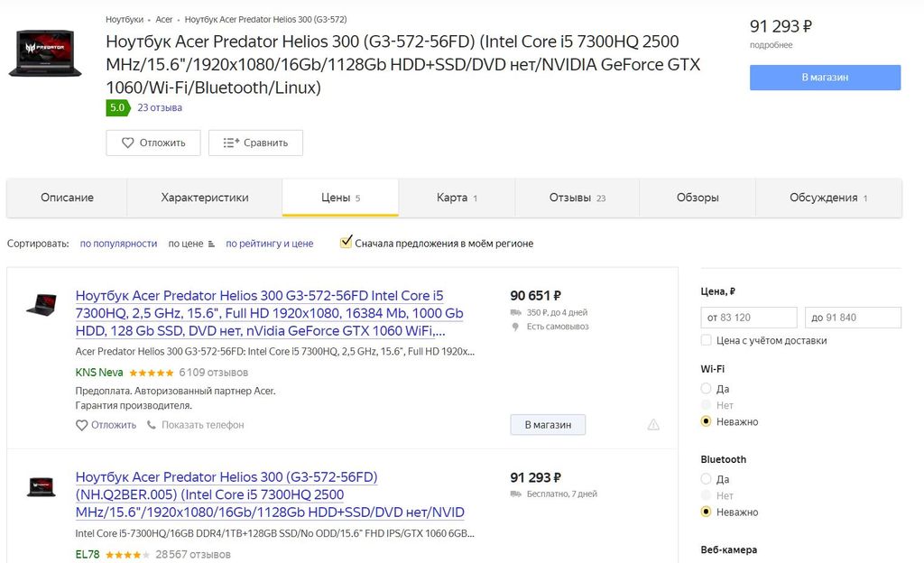This screenshot has width=924, height=563.
Task: Click the compare list icon in Сравнить
Action: pyautogui.click(x=231, y=143)
